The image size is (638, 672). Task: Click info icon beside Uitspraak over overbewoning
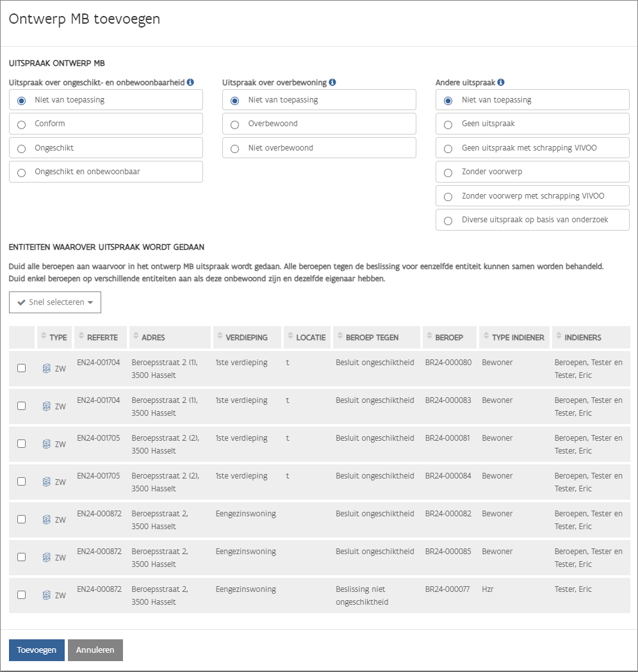(x=332, y=82)
